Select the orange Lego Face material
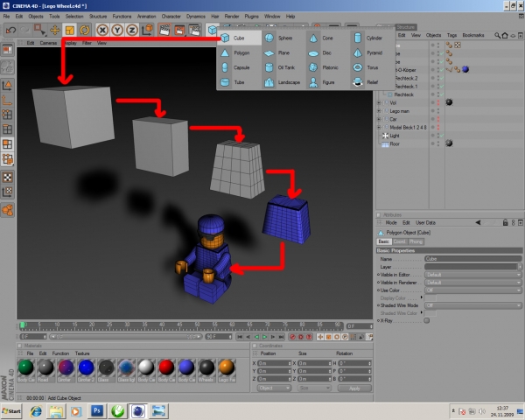 [x=227, y=370]
